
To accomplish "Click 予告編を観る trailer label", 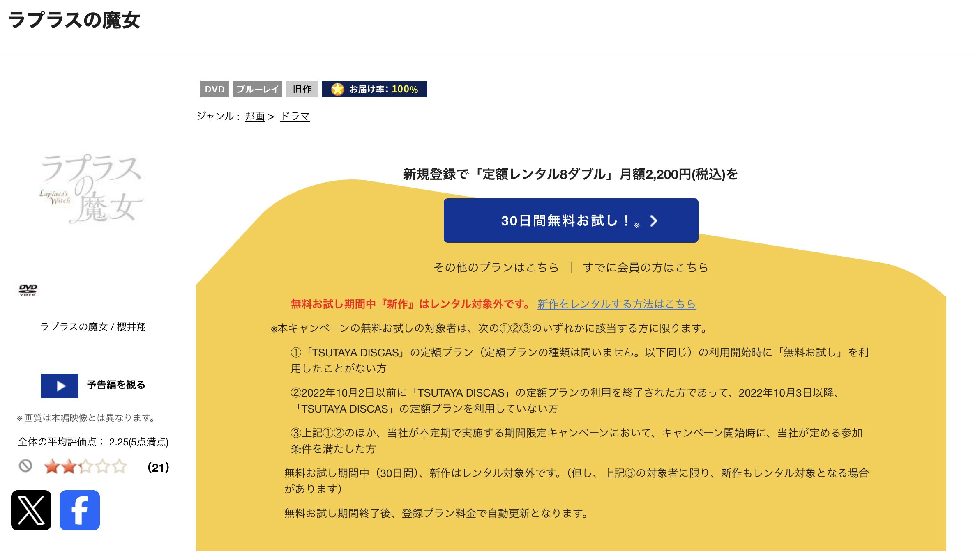I will click(116, 385).
